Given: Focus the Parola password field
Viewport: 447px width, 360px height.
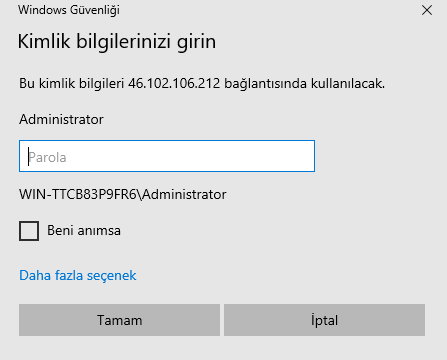Looking at the screenshot, I should point(167,156).
